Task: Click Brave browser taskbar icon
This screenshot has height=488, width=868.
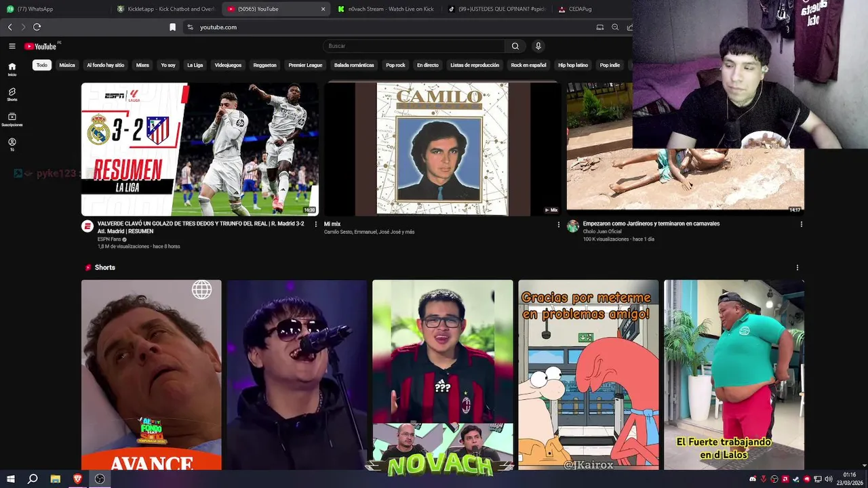Action: click(78, 479)
